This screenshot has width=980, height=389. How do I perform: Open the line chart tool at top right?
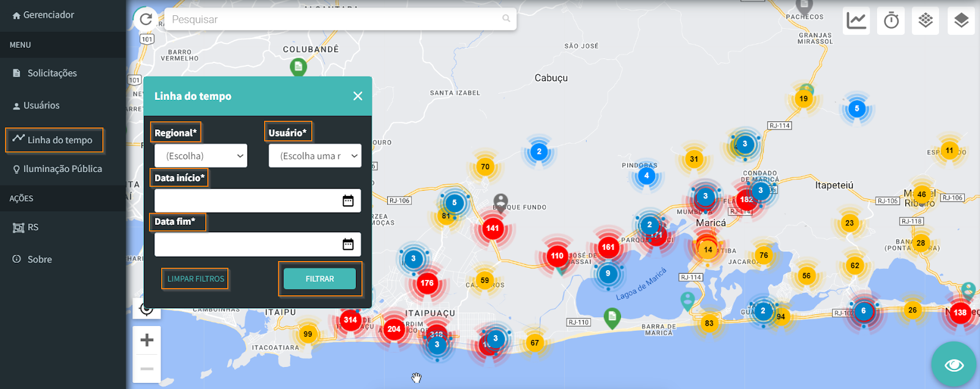click(x=856, y=21)
